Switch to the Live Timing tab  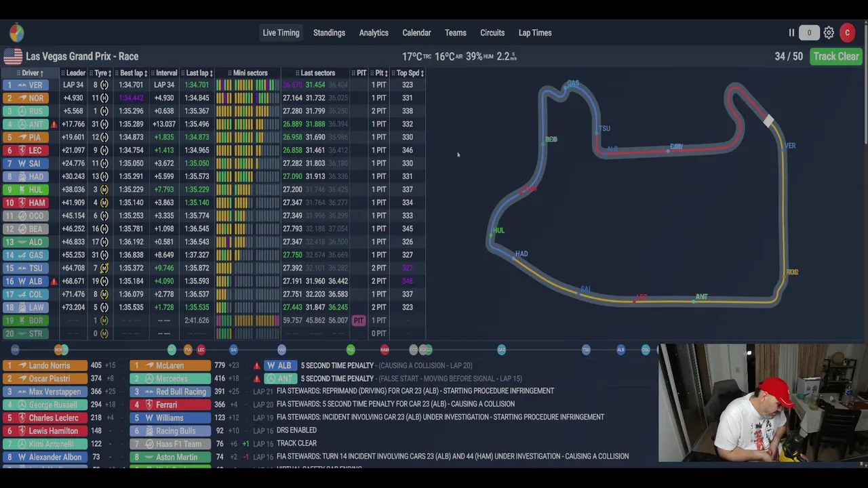point(281,33)
